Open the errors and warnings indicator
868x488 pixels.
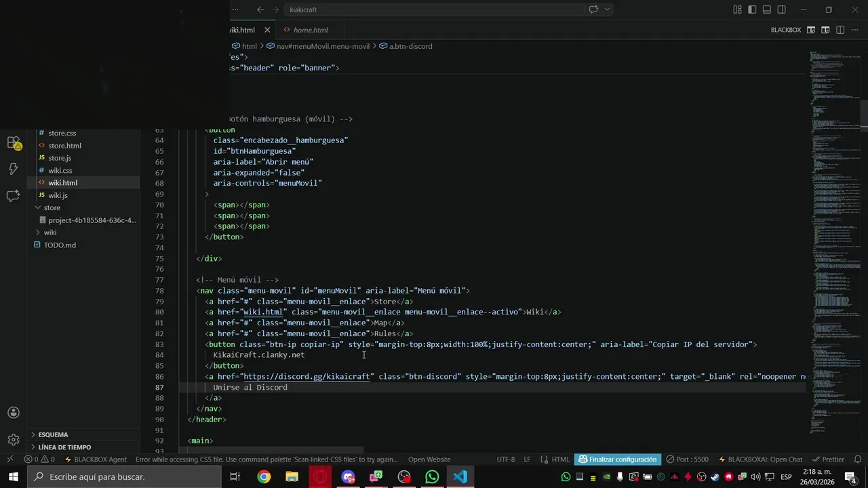(x=40, y=460)
